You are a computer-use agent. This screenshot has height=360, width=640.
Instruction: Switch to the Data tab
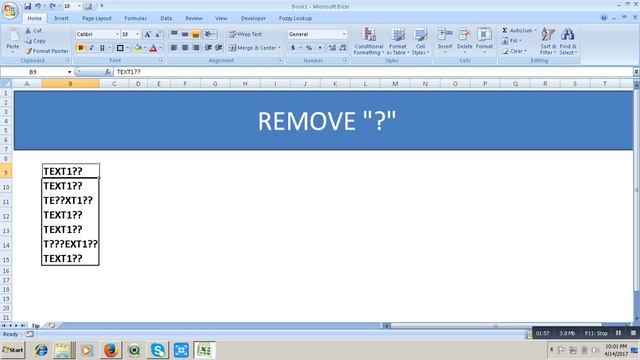point(166,18)
